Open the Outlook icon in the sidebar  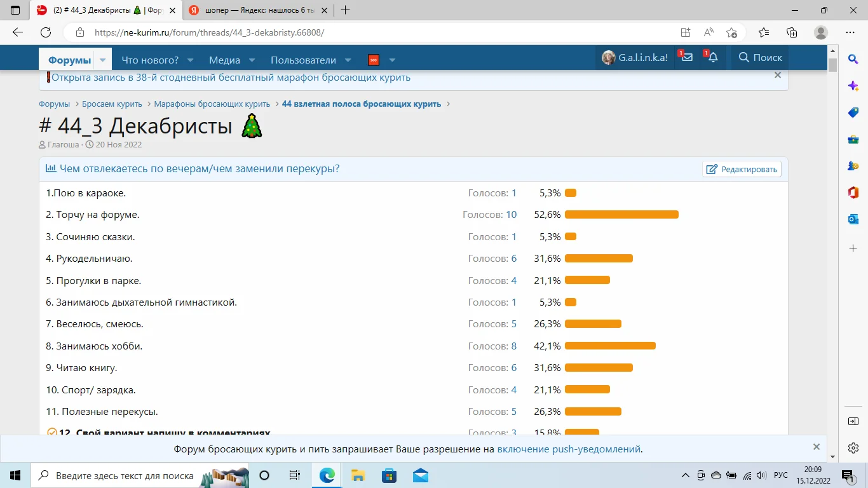pyautogui.click(x=853, y=219)
